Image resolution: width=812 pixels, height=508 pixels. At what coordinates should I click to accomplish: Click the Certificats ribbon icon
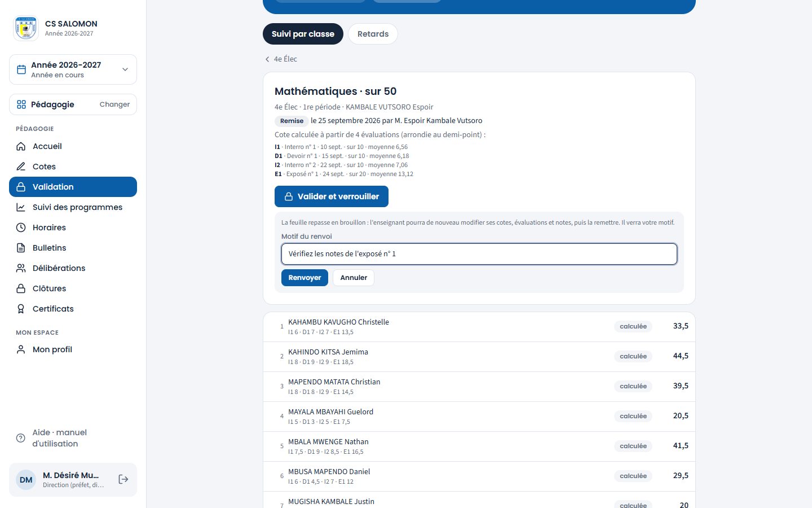click(21, 309)
